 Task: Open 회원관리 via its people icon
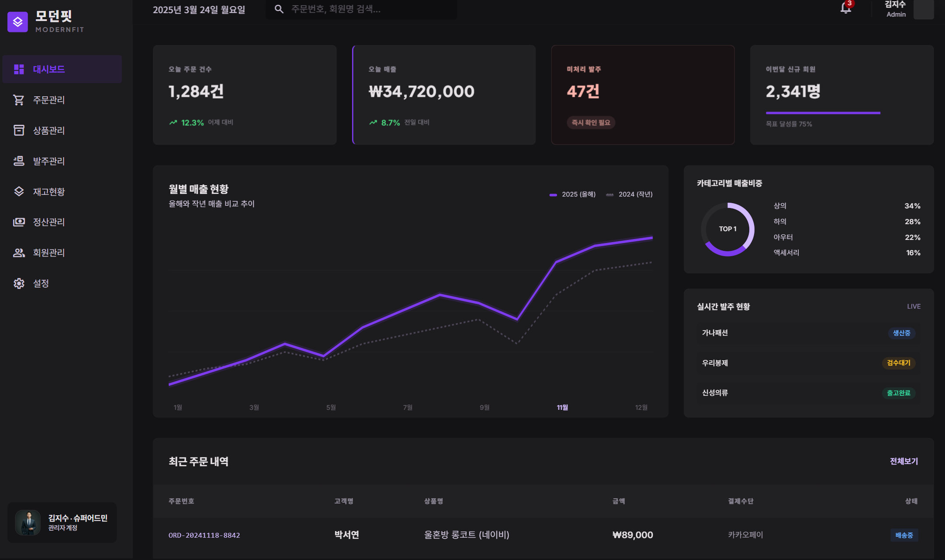tap(19, 253)
